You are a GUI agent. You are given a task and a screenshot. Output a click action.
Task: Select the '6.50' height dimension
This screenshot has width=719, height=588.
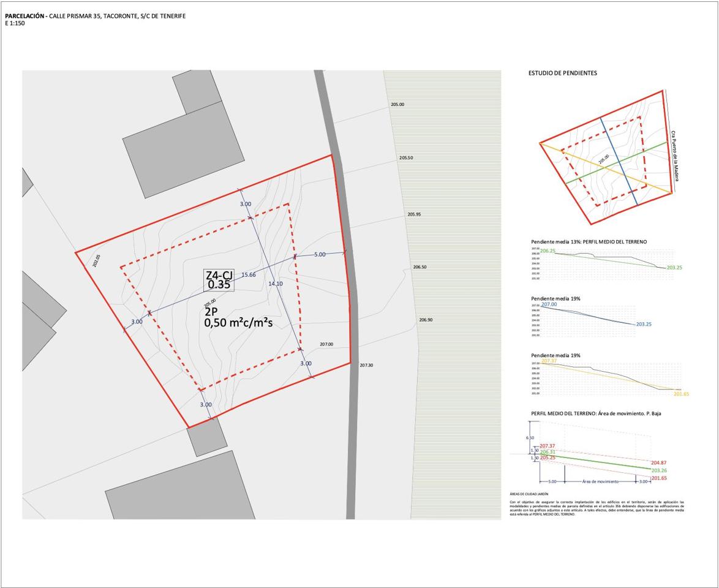pos(530,438)
